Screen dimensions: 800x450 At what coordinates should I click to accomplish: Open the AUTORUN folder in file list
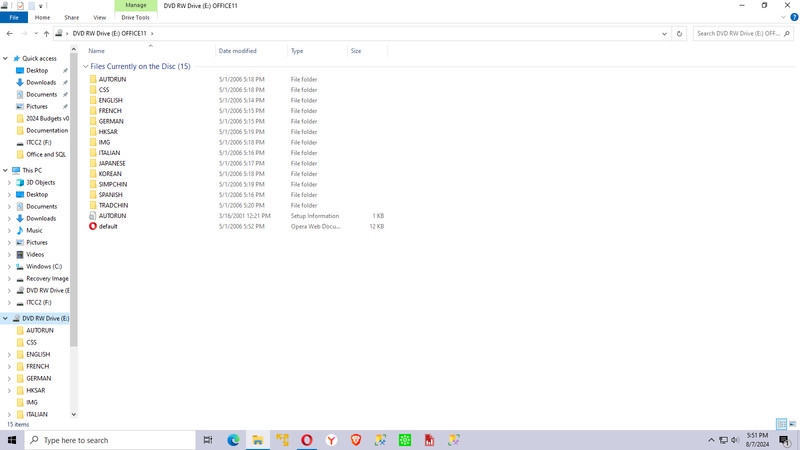pyautogui.click(x=112, y=79)
